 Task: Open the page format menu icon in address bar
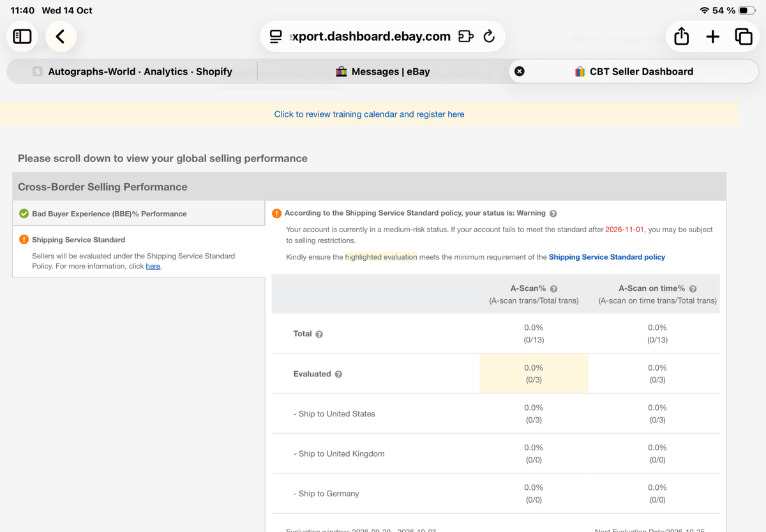point(276,36)
